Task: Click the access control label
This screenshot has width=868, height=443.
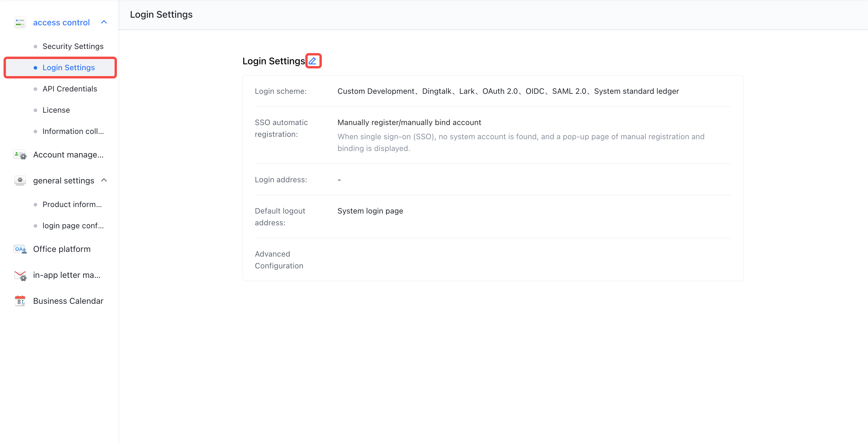Action: coord(61,22)
